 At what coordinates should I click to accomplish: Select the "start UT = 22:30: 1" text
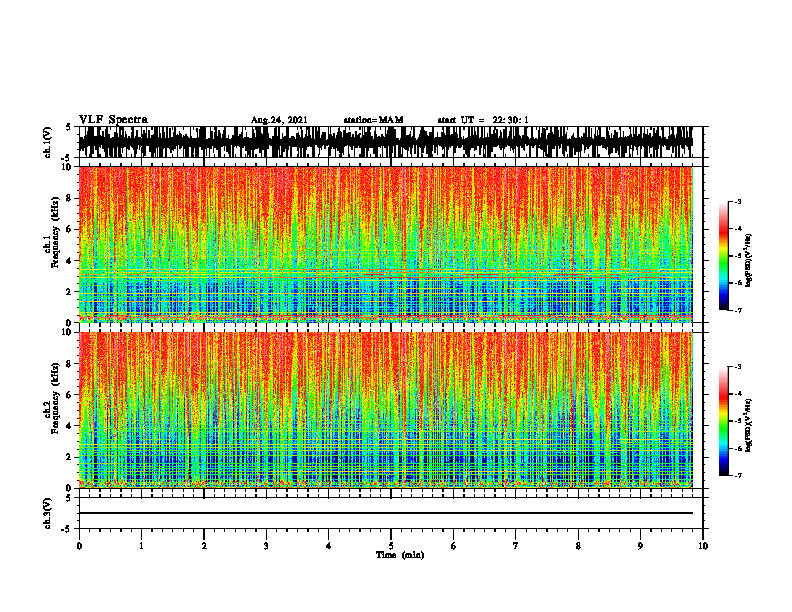[x=483, y=120]
